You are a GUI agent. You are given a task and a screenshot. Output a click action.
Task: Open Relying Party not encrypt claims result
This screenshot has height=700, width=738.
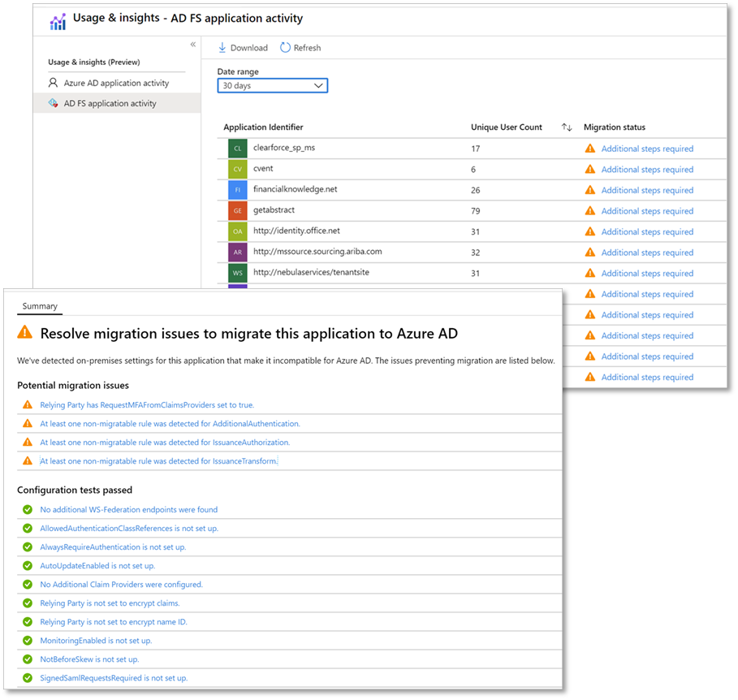[110, 603]
